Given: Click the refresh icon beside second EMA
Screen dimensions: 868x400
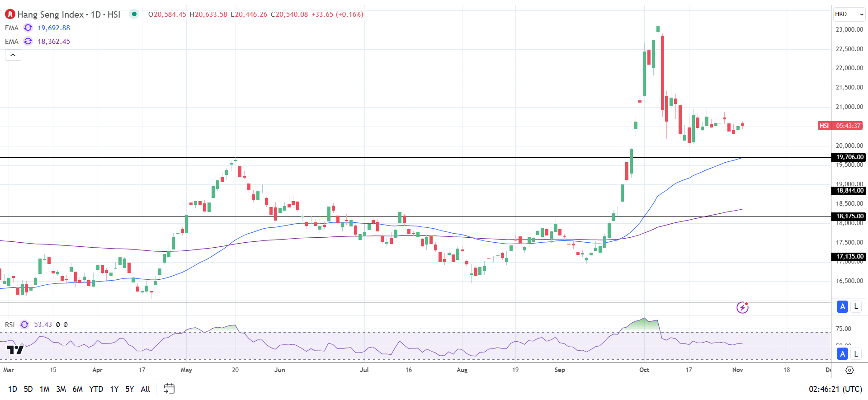Looking at the screenshot, I should click(x=28, y=41).
